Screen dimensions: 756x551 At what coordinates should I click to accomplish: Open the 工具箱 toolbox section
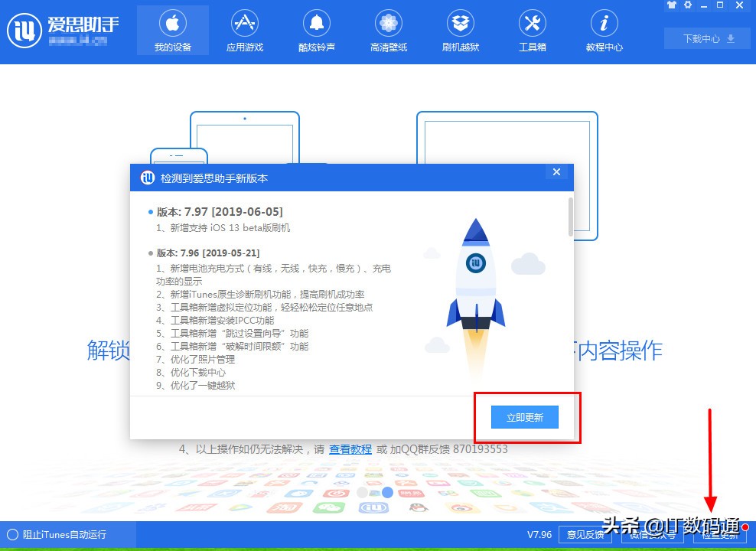pyautogui.click(x=532, y=31)
